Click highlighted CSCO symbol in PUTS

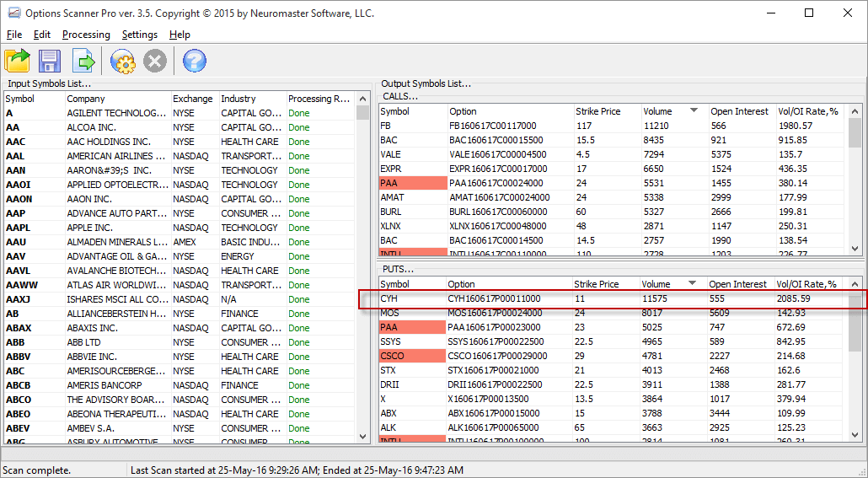click(x=412, y=356)
